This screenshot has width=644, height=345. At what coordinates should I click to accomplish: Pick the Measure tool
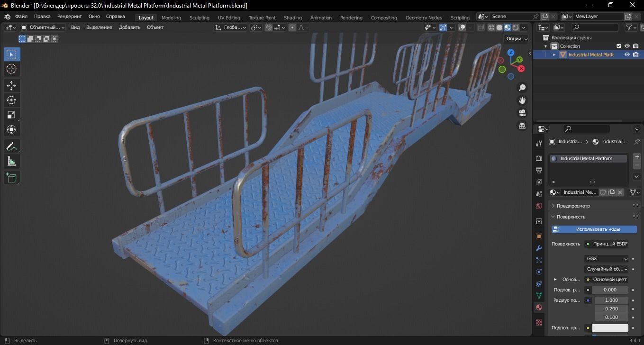coord(11,161)
